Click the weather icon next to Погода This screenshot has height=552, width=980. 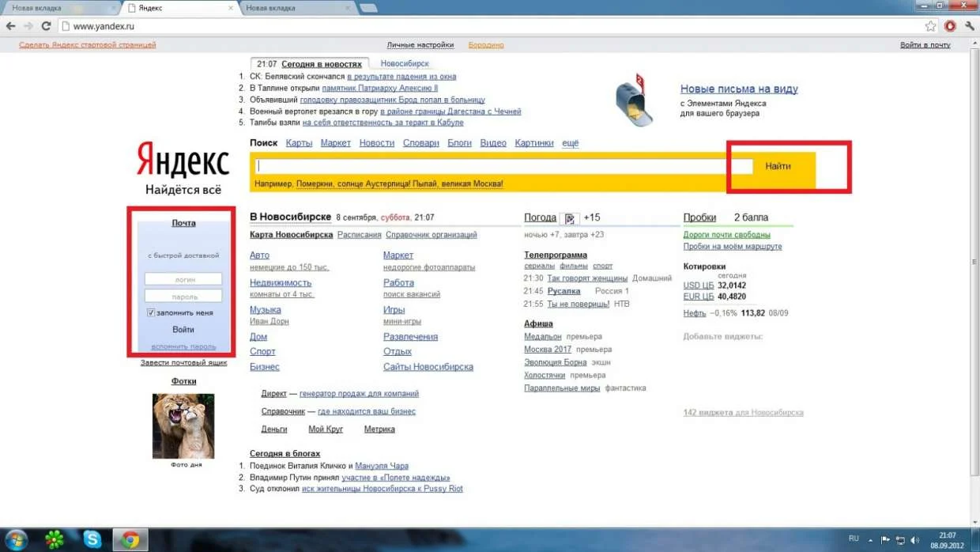pyautogui.click(x=570, y=218)
